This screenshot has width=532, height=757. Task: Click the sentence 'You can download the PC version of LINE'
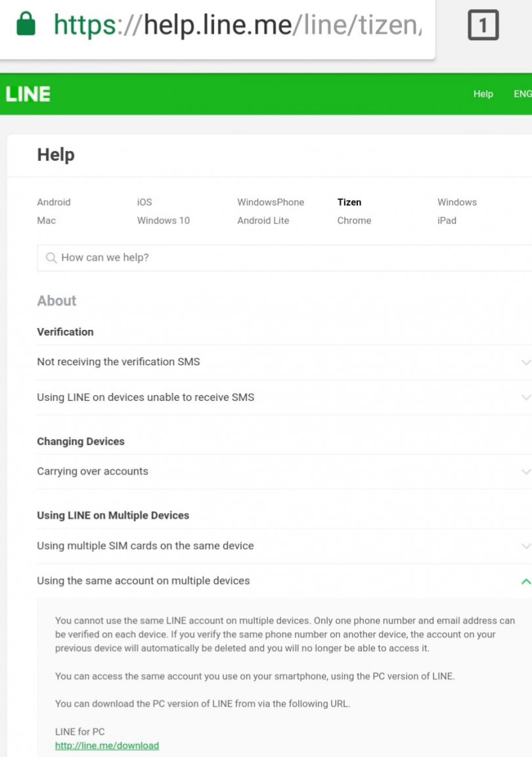[x=202, y=703]
